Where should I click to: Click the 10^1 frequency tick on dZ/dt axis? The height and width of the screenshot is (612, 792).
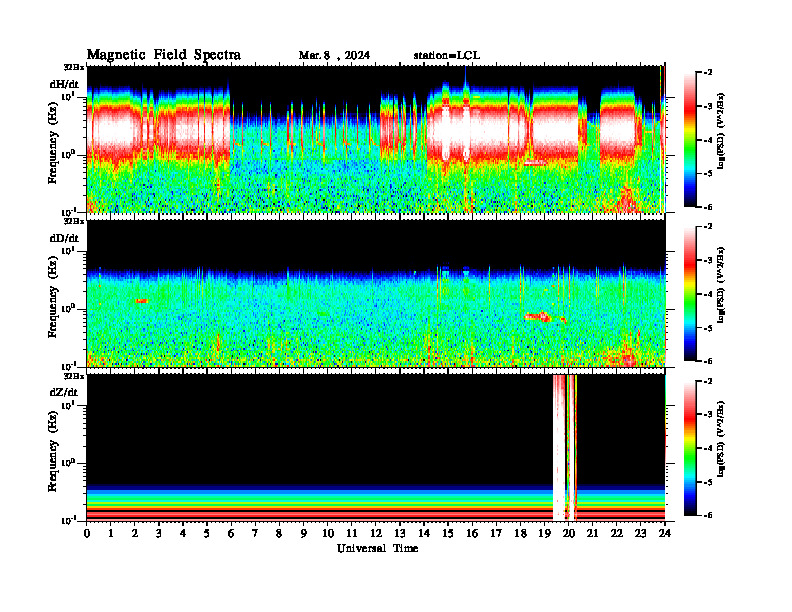[68, 404]
